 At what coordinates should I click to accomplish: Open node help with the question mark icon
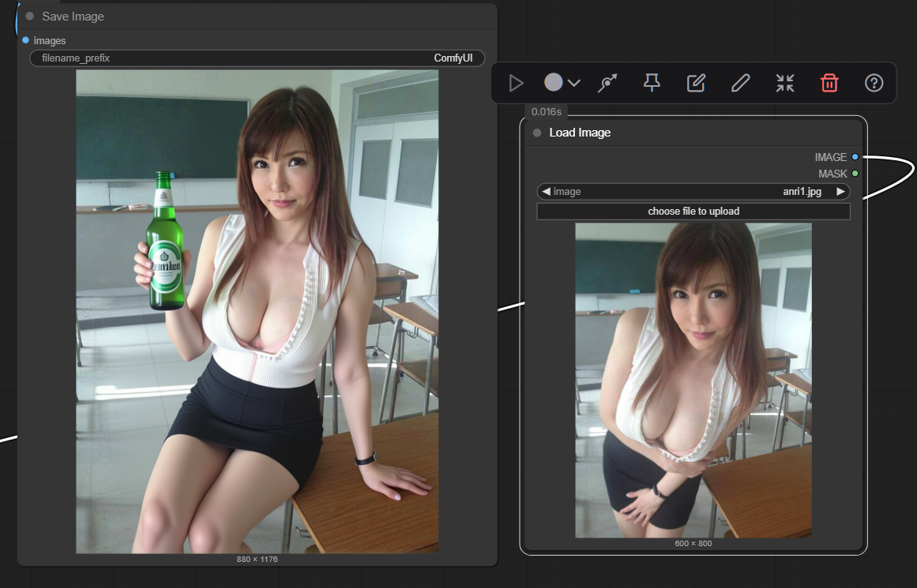(x=874, y=83)
